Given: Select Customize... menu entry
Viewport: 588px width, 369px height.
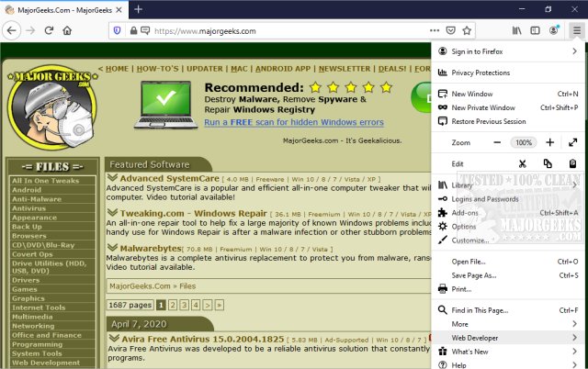Looking at the screenshot, I should click(508, 240).
